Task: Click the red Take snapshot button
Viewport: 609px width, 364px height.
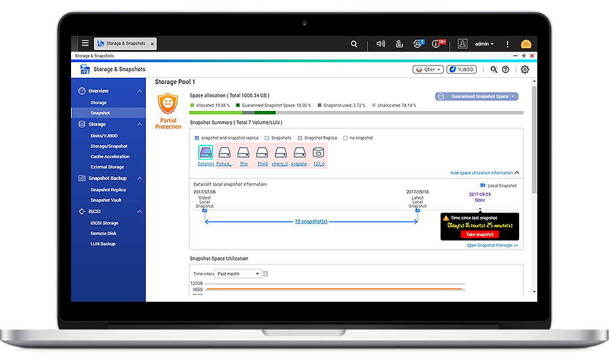Action: point(479,234)
